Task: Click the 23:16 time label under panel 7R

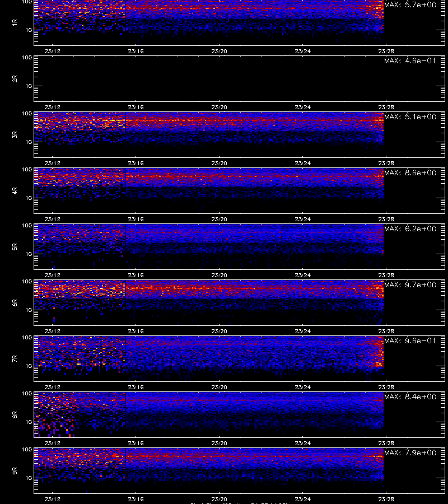Action: pyautogui.click(x=136, y=387)
